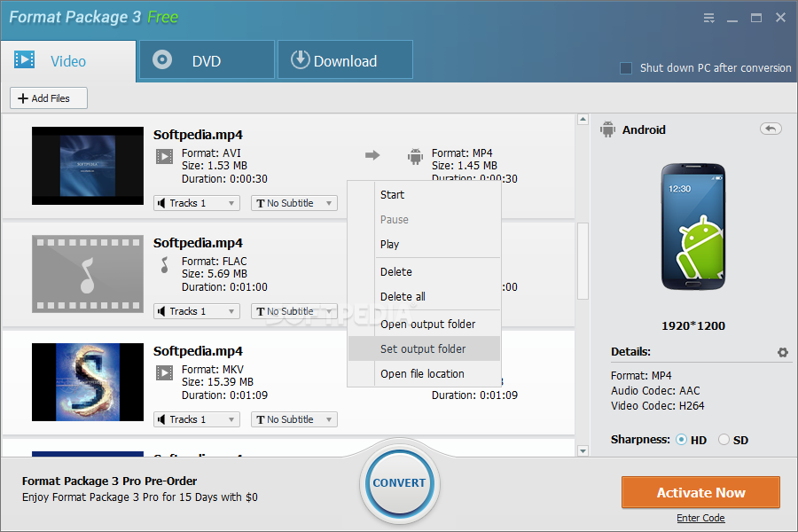Open the Details settings gear icon
798x532 pixels.
coord(783,352)
